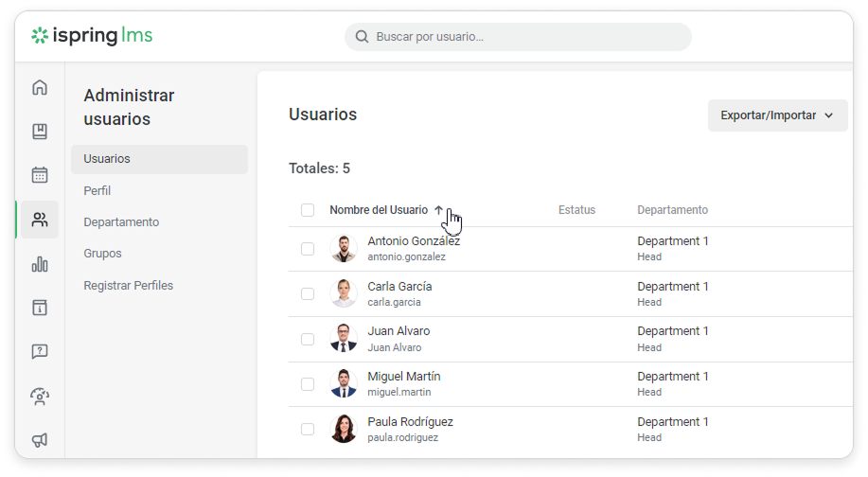Select Grupos in the side menu
The image size is (868, 477).
pyautogui.click(x=102, y=254)
